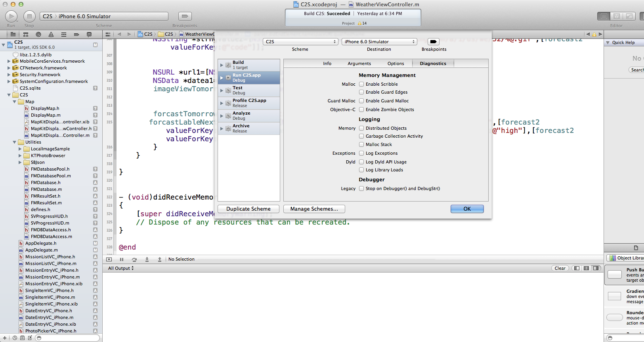Expand the Profile C2S.app action
The height and width of the screenshot is (342, 644).
click(222, 103)
